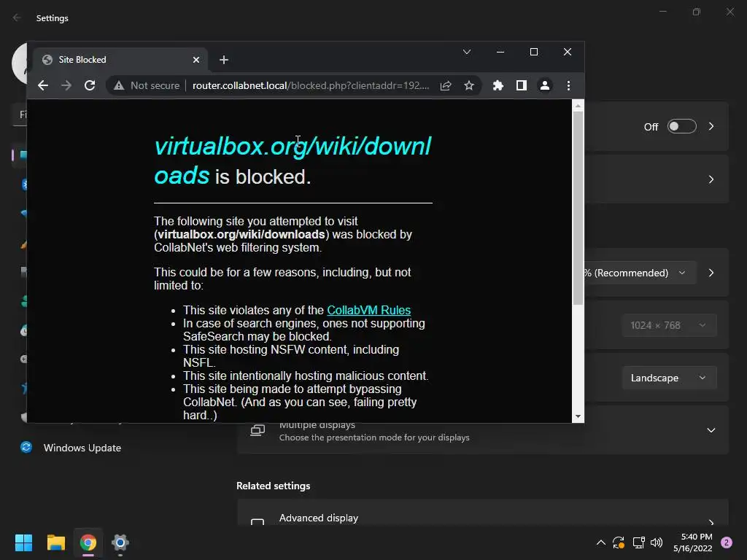Click the page scrollbar up arrow
This screenshot has height=560, width=747.
coord(578,106)
